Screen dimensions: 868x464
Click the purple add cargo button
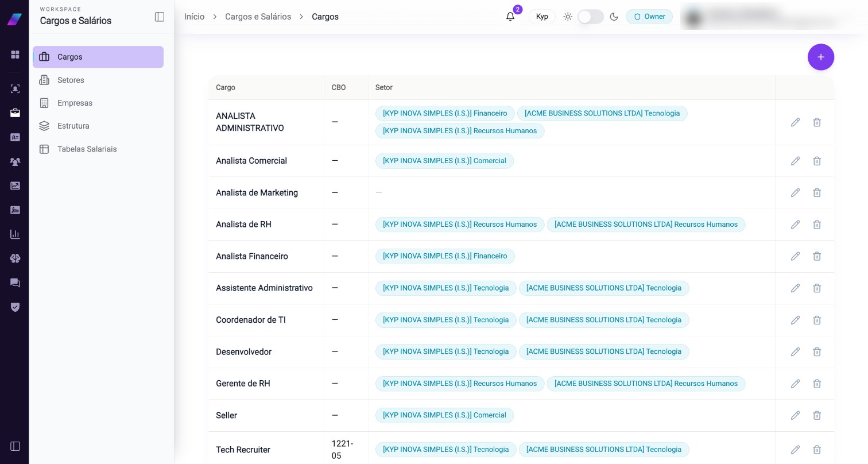coord(821,57)
